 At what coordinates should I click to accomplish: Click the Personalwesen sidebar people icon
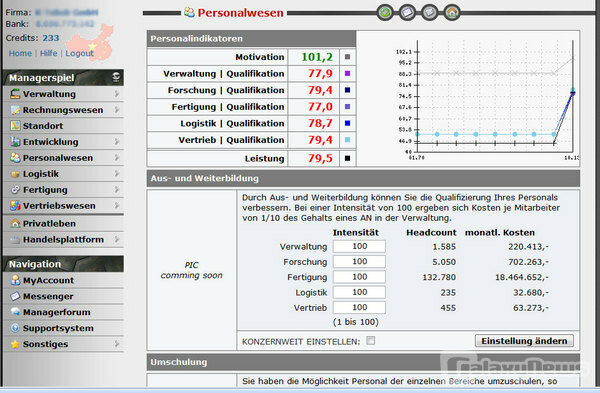15,158
